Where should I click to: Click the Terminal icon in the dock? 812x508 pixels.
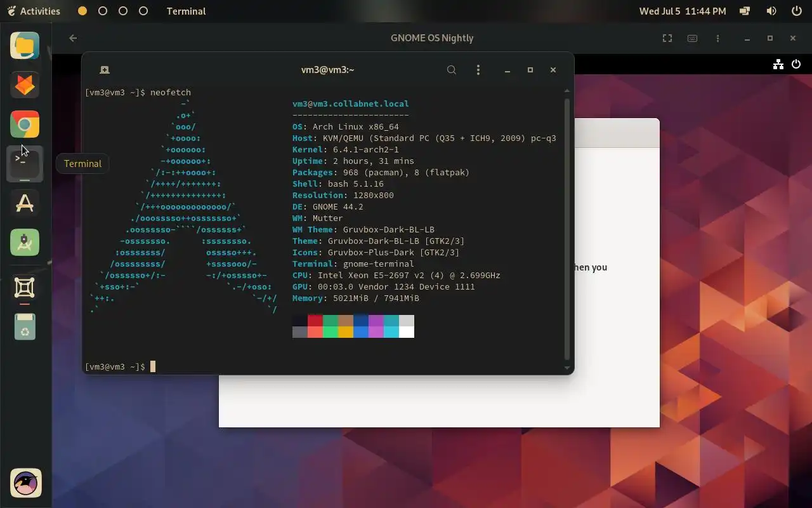click(25, 163)
